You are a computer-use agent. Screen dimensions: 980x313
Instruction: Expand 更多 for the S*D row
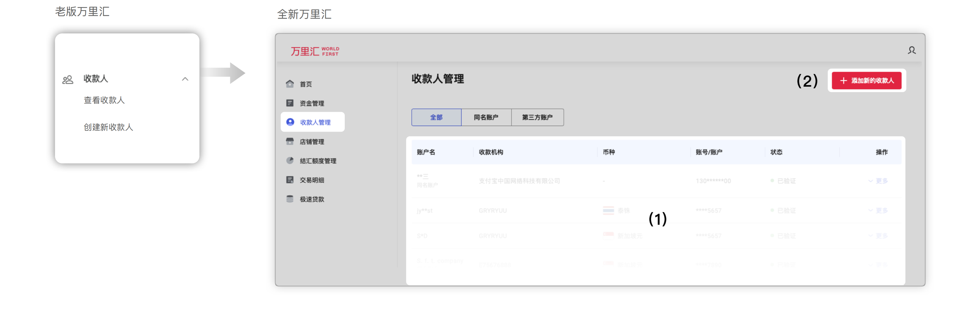point(878,236)
